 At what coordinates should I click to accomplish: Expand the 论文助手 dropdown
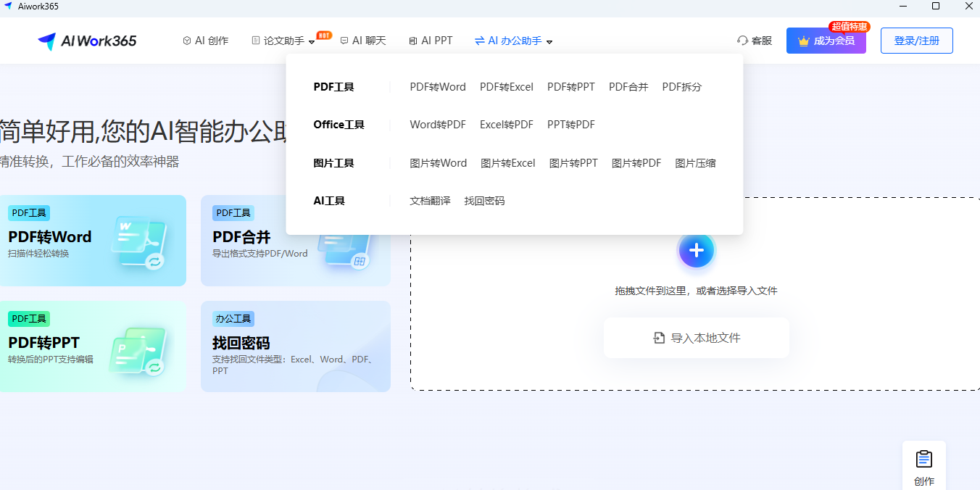click(x=311, y=42)
